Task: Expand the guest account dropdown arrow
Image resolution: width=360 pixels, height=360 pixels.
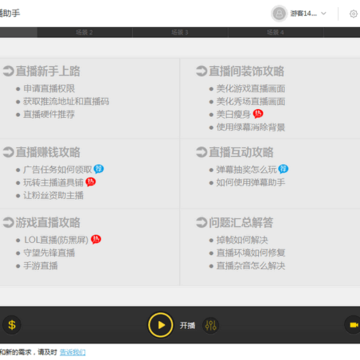Action: pos(323,14)
